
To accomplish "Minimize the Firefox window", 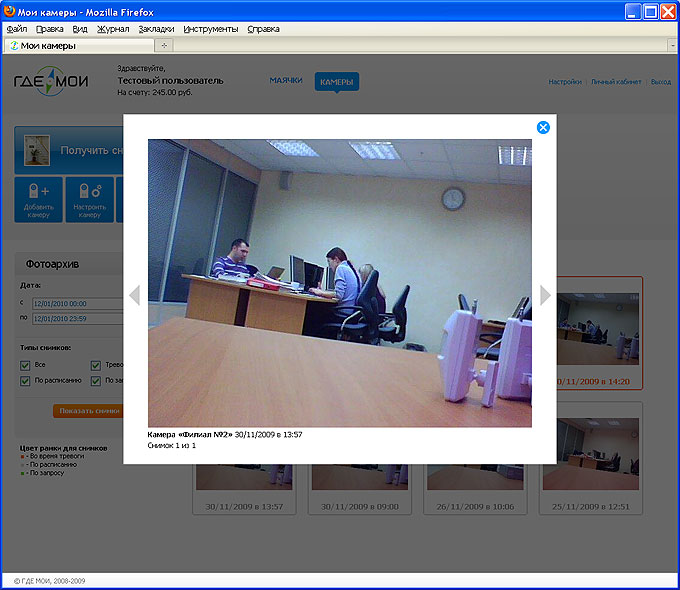I will pos(633,12).
